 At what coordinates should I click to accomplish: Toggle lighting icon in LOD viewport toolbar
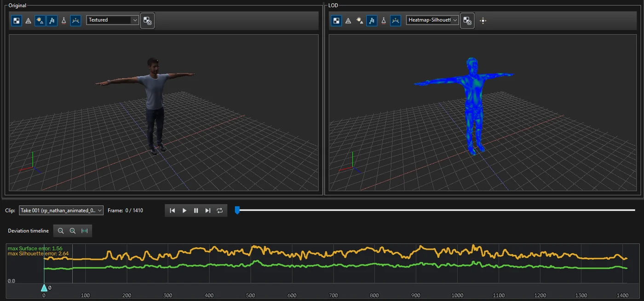tap(360, 21)
